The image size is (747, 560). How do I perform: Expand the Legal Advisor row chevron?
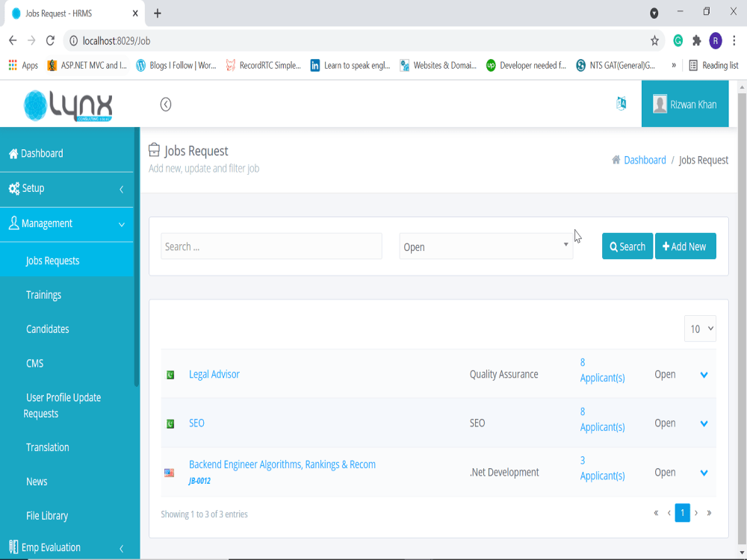coord(704,375)
